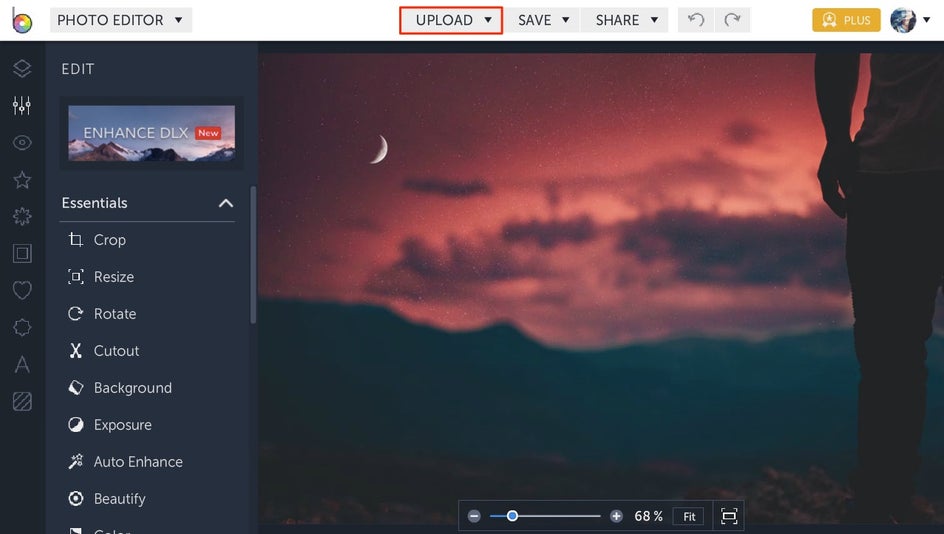Click the Rotate tool icon

[x=75, y=314]
